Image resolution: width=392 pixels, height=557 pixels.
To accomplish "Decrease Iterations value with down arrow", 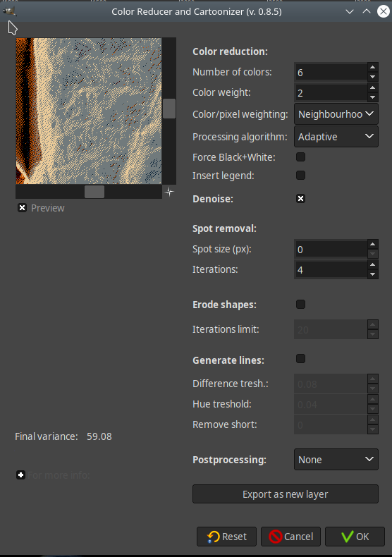I will (372, 274).
